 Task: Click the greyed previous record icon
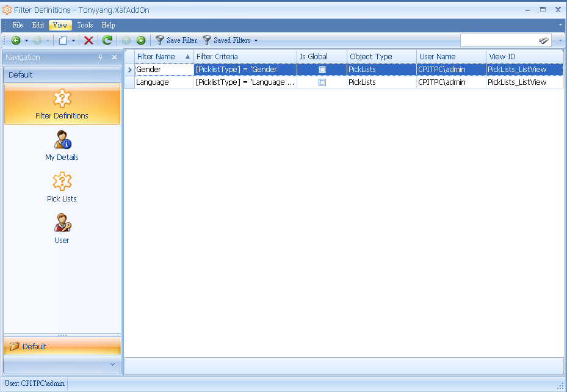pyautogui.click(x=126, y=40)
